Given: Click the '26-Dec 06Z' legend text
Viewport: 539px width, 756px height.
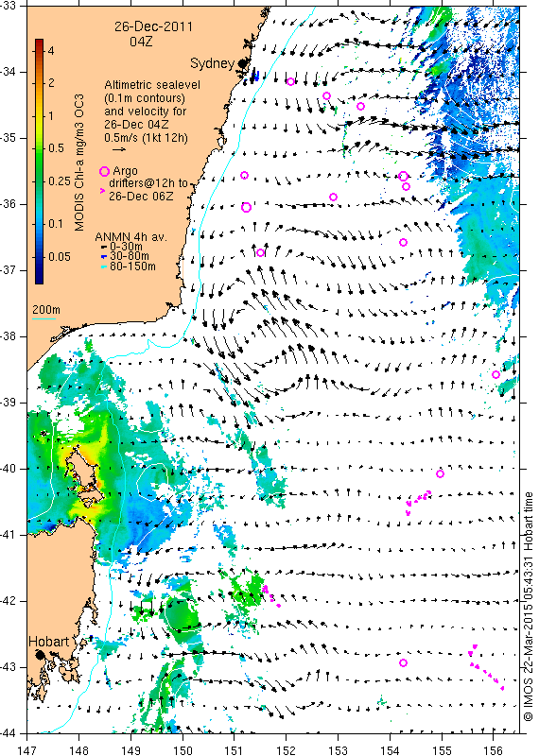Looking at the screenshot, I should click(x=141, y=197).
